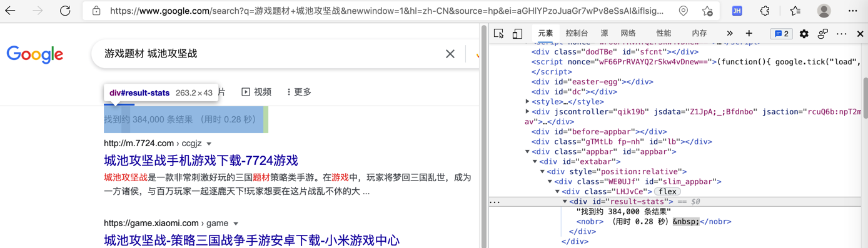This screenshot has width=868, height=248.
Task: Select the "找到约 384,000 条结果" text node
Action: 623,211
